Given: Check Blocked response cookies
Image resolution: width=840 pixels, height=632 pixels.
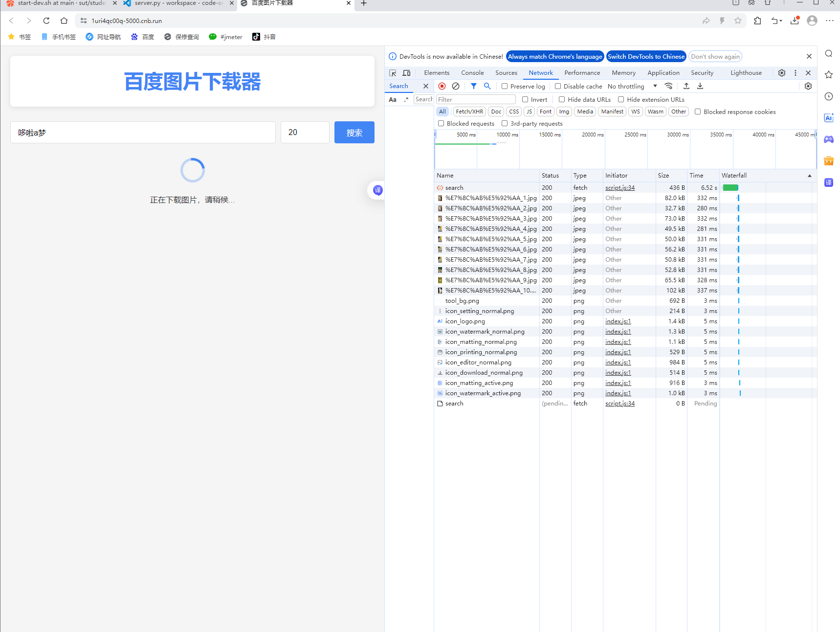Looking at the screenshot, I should (698, 112).
